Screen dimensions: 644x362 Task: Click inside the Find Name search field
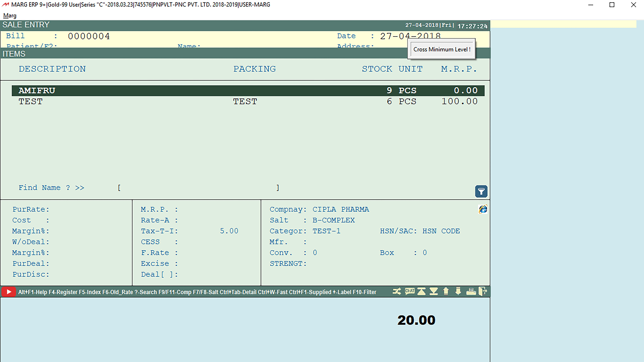[x=198, y=188]
